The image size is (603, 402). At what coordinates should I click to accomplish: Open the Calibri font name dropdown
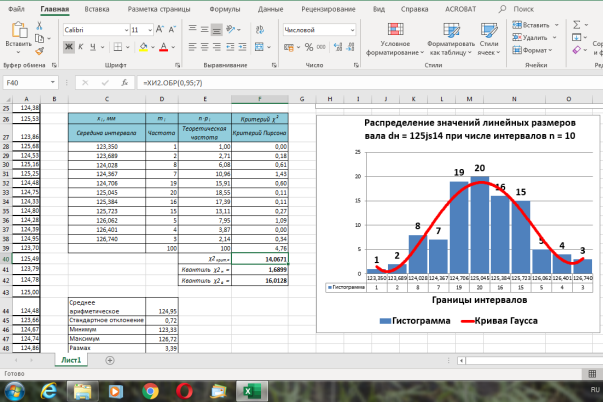click(x=126, y=30)
